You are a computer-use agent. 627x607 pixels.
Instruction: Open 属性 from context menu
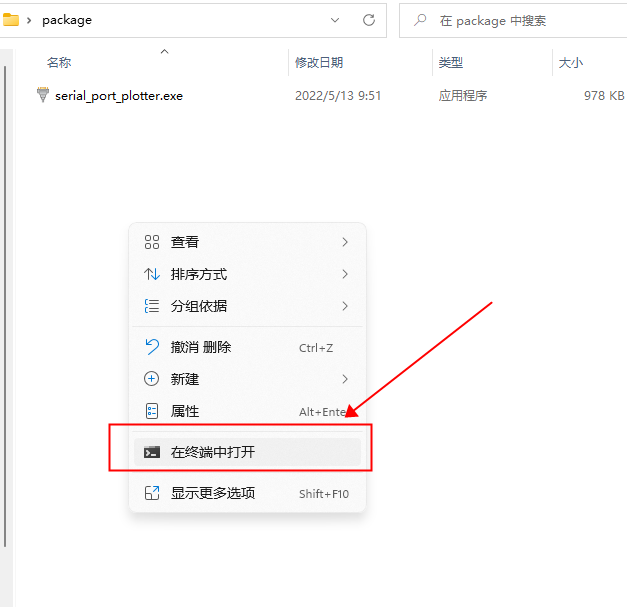(x=248, y=411)
